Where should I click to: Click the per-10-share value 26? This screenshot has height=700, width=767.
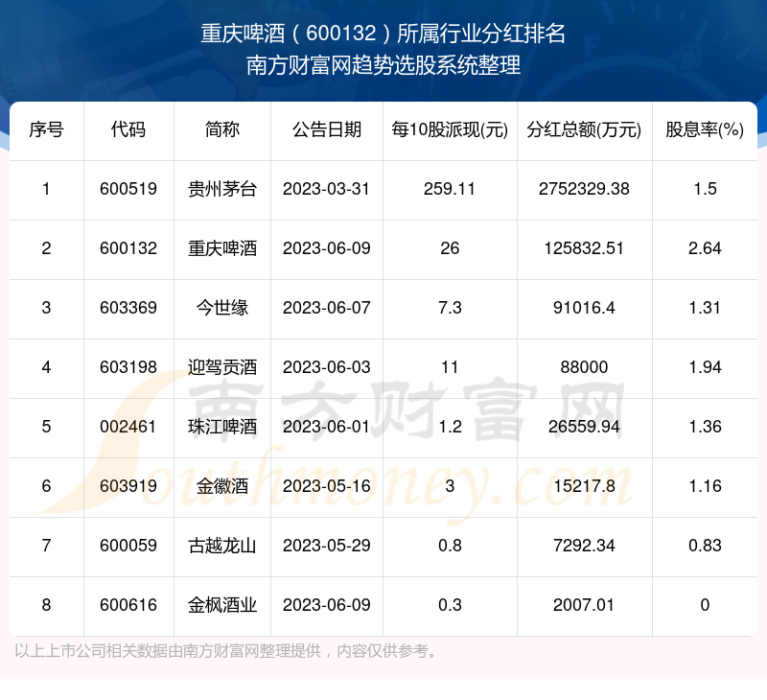click(x=450, y=248)
